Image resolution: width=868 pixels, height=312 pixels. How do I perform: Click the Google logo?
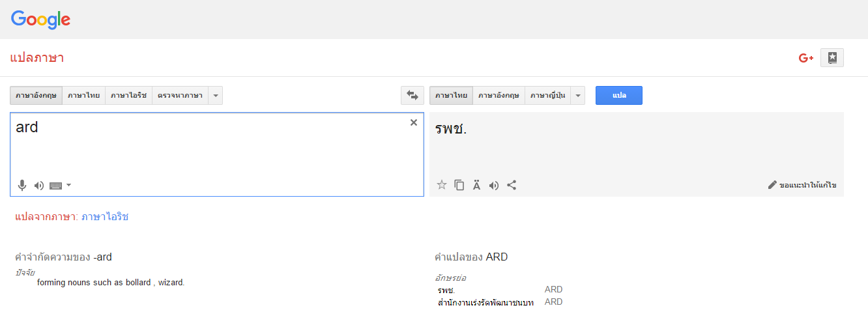pos(40,20)
